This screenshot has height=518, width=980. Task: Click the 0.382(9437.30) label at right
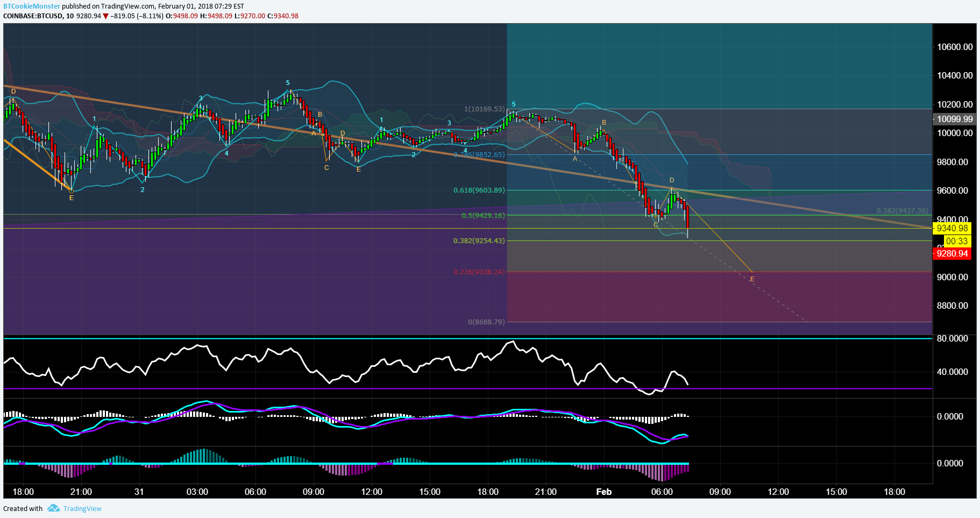[x=902, y=211]
